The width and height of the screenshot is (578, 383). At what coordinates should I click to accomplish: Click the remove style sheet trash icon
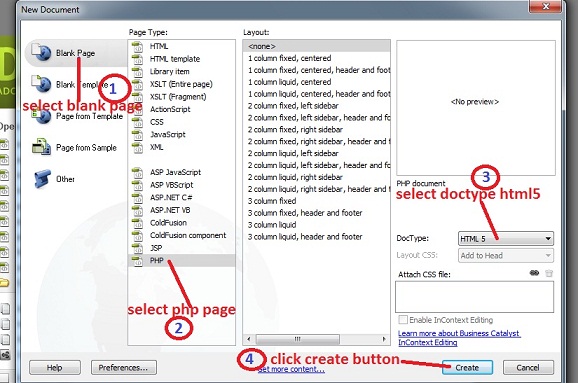tap(549, 273)
